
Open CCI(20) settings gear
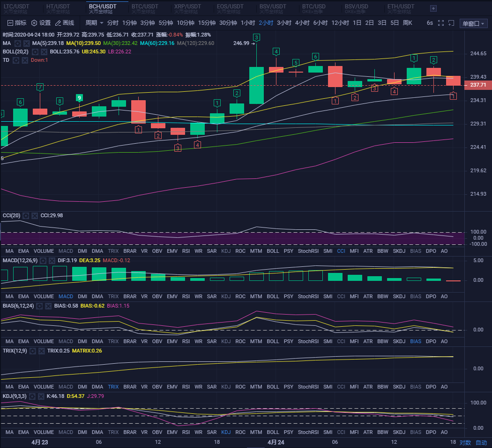click(26, 216)
